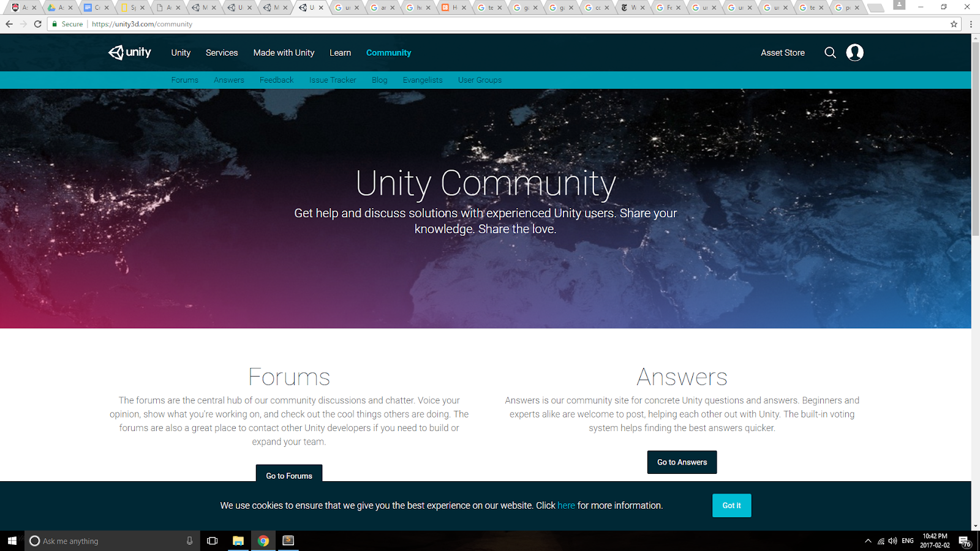Open the Feedback sub-navigation link

tap(276, 80)
